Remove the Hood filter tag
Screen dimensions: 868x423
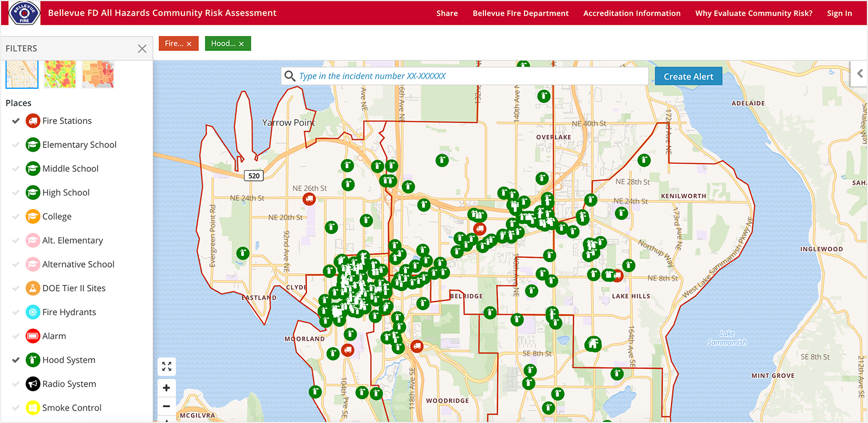click(x=241, y=44)
